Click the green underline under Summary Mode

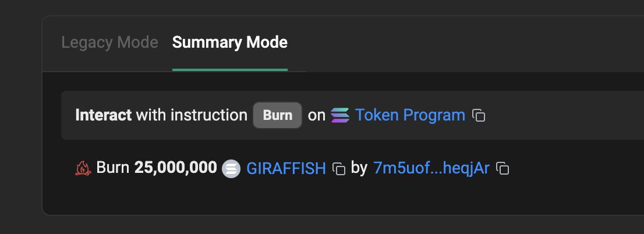point(229,70)
